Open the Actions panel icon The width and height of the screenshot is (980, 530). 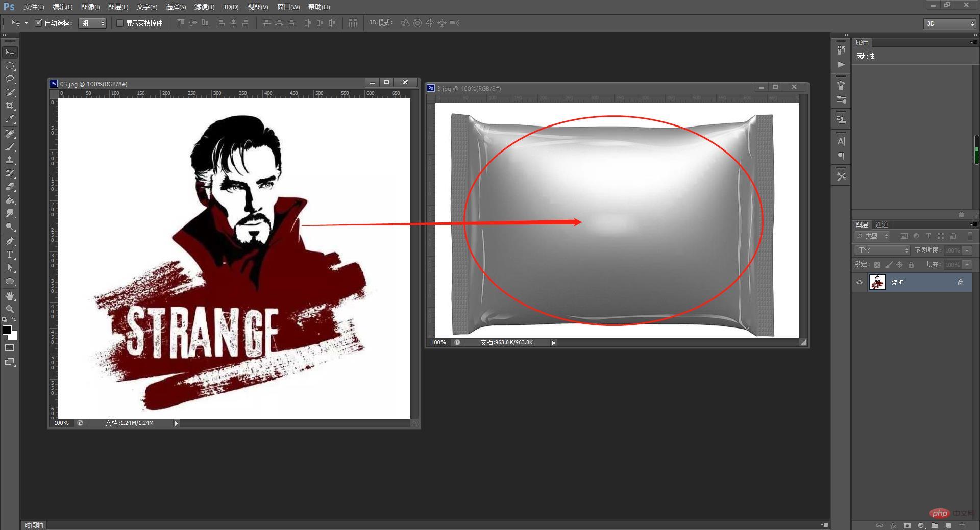coord(841,65)
